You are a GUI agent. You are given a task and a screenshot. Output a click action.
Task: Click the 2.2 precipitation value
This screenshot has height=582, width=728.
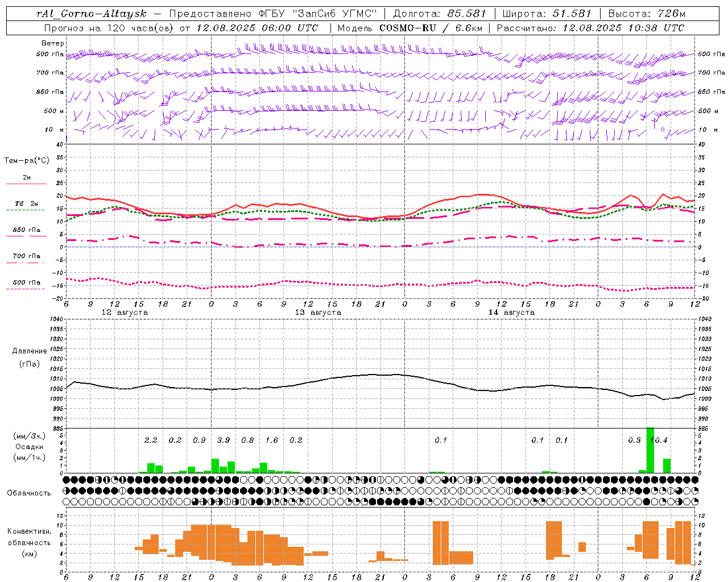[x=151, y=440]
